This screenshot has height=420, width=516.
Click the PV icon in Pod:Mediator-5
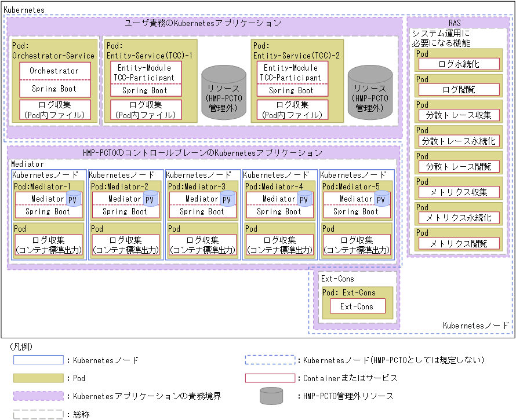[383, 199]
